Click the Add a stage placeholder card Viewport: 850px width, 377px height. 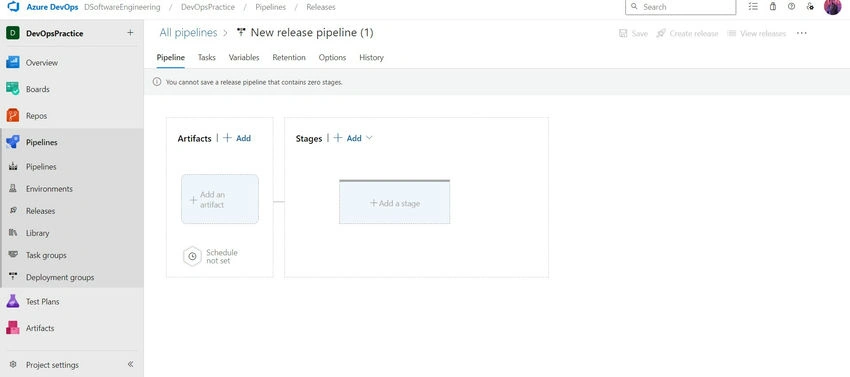point(395,202)
